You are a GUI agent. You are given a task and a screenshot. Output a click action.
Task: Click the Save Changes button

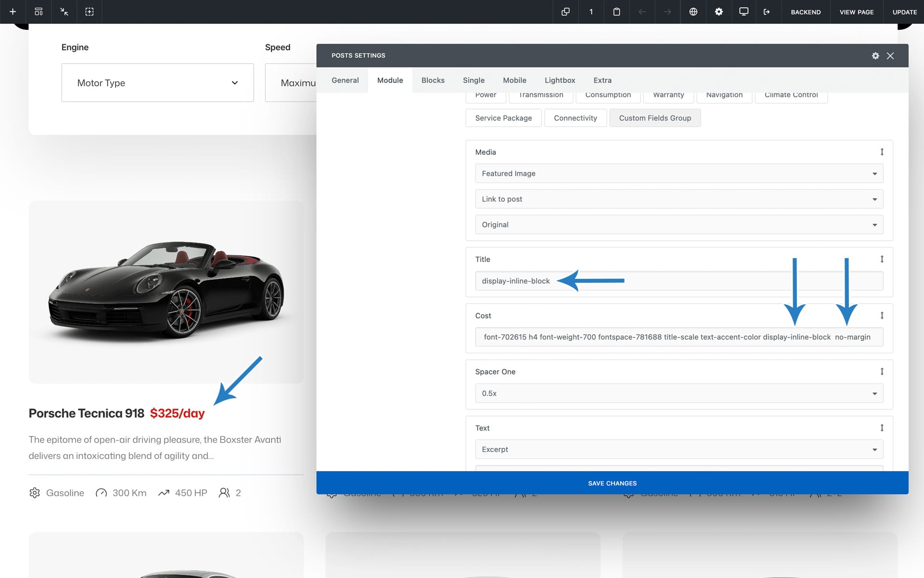[612, 483]
